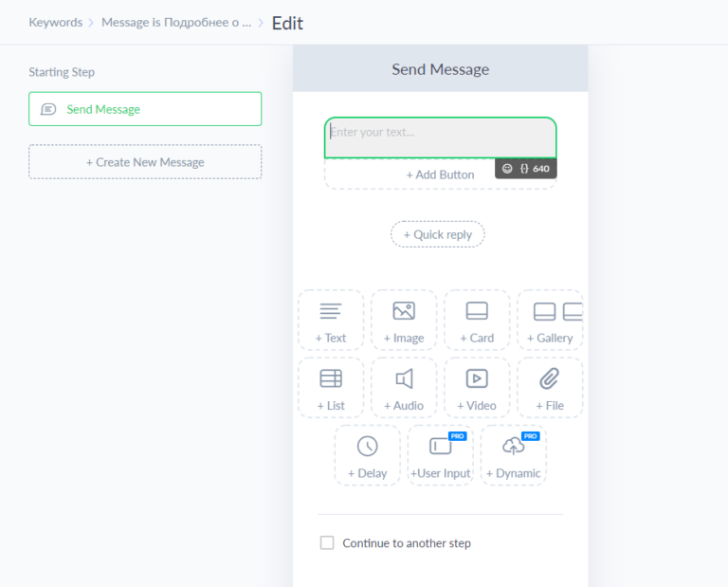Add a Gallery block

click(550, 320)
